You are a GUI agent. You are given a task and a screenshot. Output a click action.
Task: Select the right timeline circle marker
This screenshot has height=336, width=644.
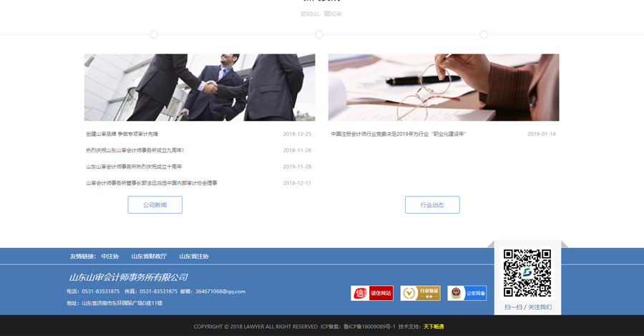[484, 34]
